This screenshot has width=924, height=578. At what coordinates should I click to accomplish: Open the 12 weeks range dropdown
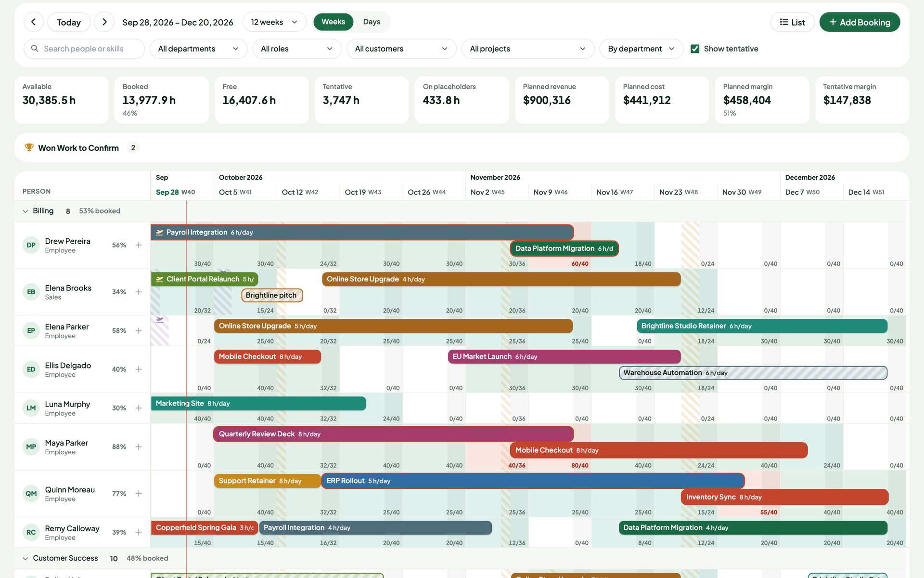[x=274, y=22]
